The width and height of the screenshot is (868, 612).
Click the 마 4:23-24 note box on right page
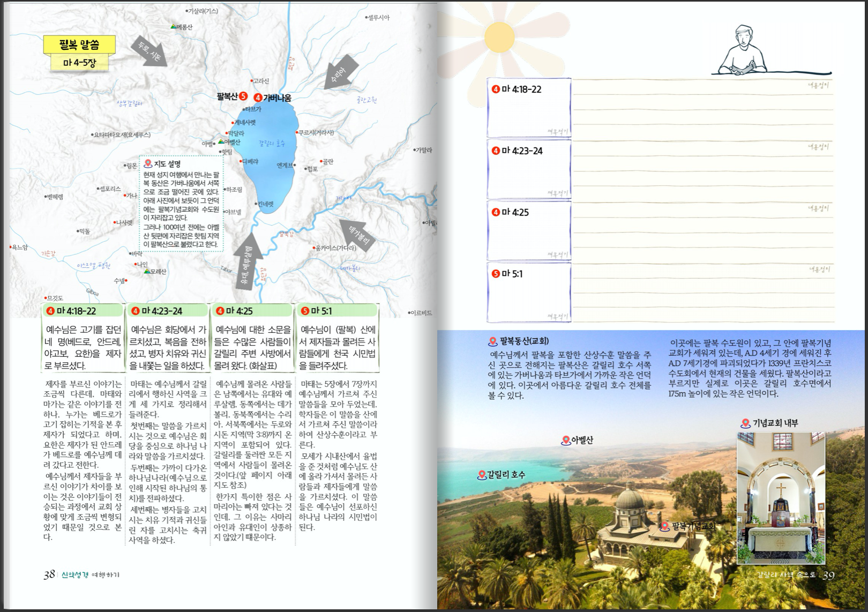pos(529,169)
